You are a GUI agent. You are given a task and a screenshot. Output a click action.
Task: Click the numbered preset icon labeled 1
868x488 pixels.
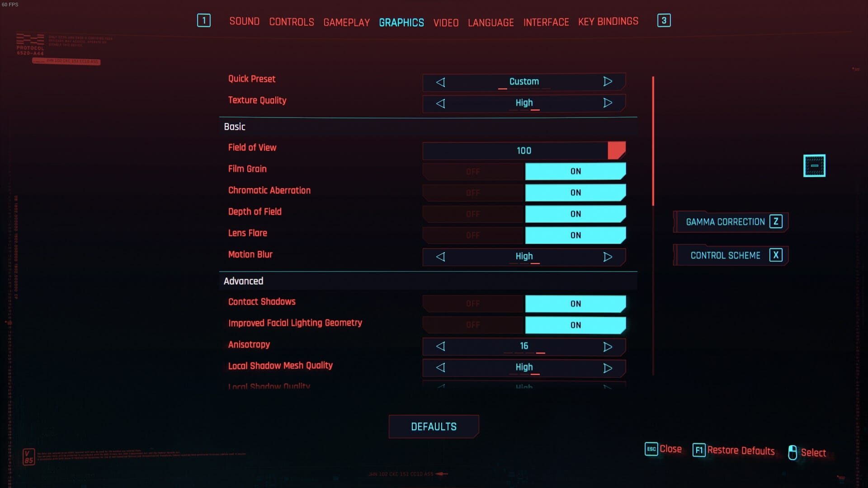click(x=204, y=20)
